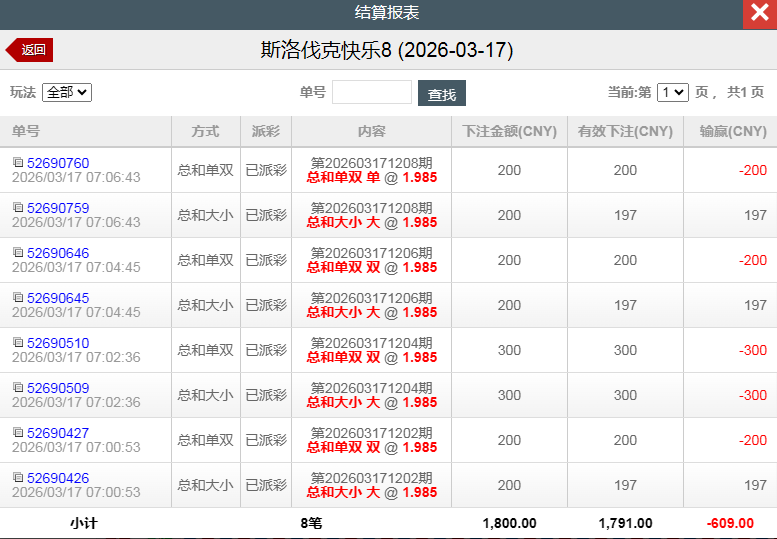This screenshot has height=539, width=777.
Task: Click bet amount 300 for order 52690510
Action: pyautogui.click(x=509, y=351)
